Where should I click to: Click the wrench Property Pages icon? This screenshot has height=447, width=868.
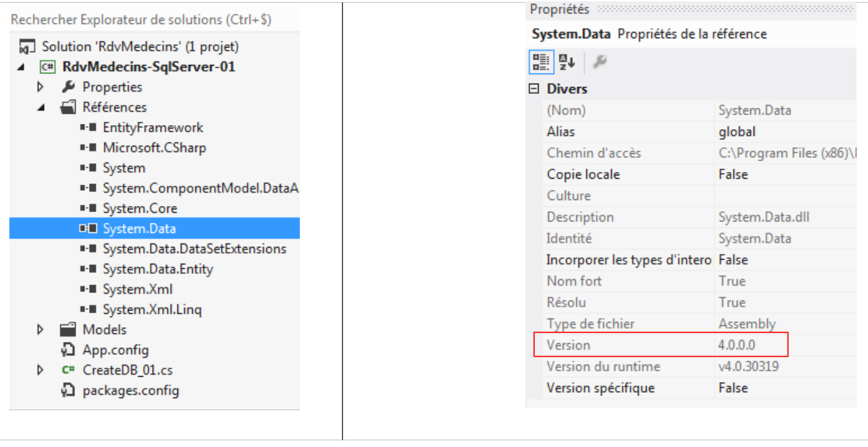pos(600,62)
